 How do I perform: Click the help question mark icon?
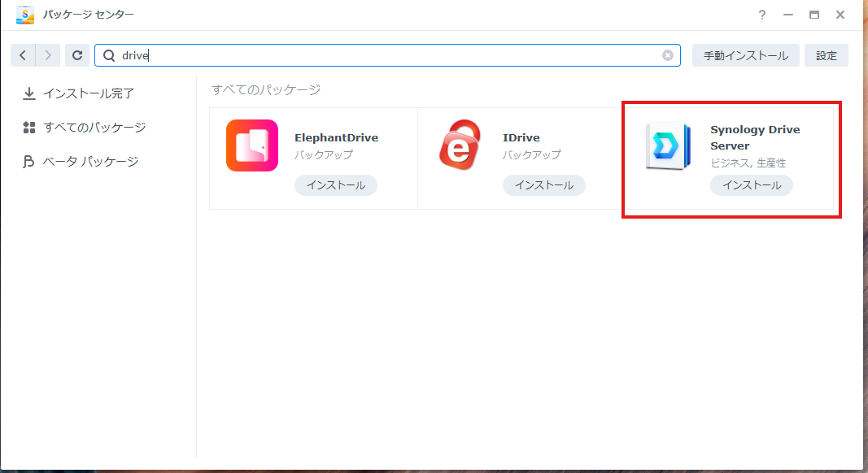click(x=762, y=15)
